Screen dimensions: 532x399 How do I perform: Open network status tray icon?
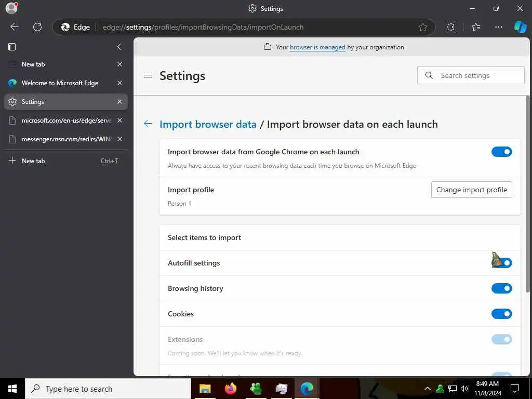(x=453, y=389)
